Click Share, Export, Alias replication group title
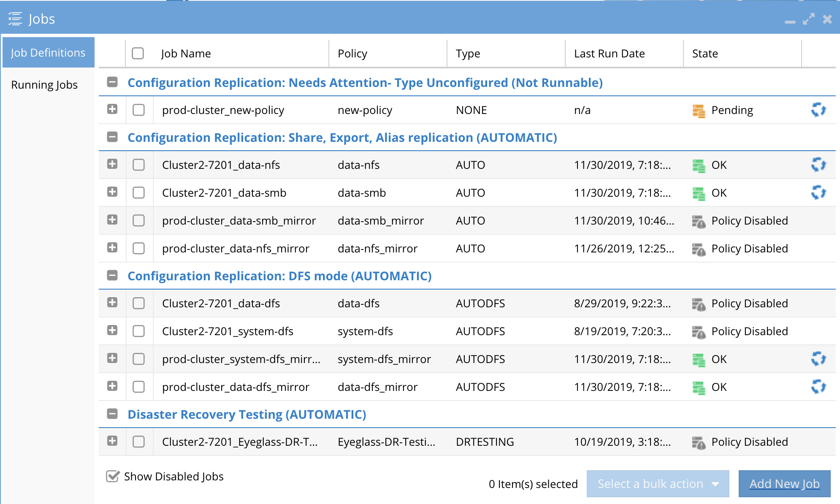The image size is (840, 504). [x=342, y=137]
